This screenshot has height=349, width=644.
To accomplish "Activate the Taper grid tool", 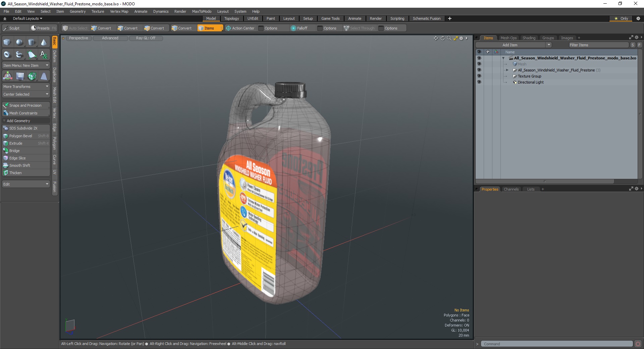I will coord(44,77).
